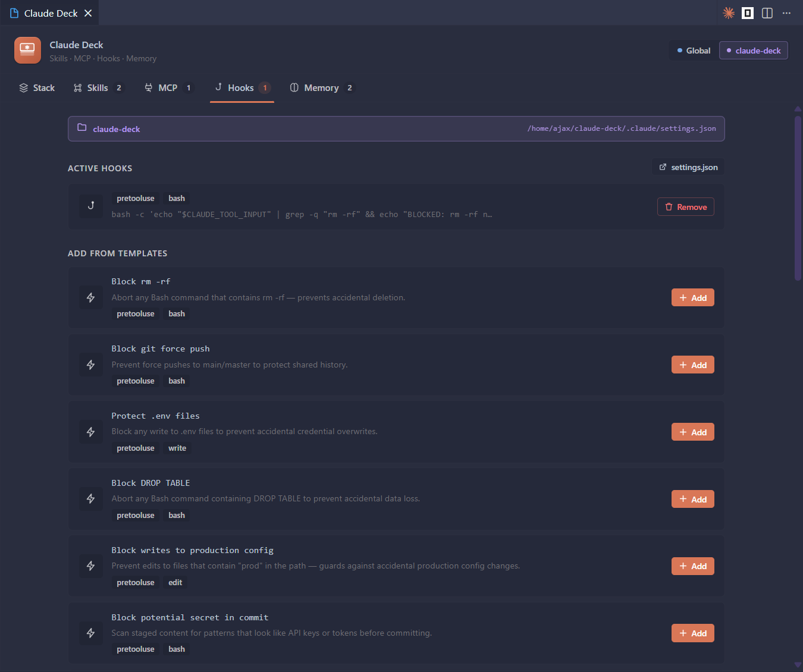Select the Global scope toggle

tap(694, 51)
